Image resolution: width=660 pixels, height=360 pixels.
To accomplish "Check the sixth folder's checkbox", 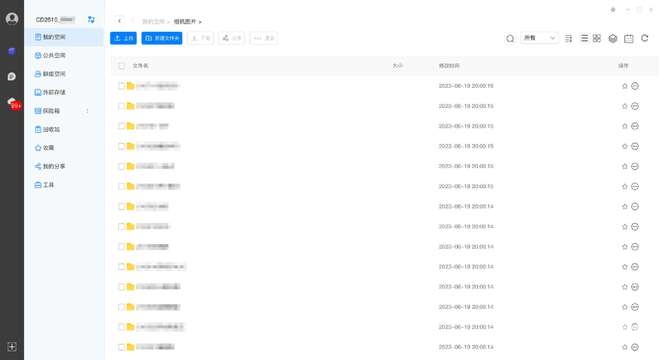I will pyautogui.click(x=122, y=186).
